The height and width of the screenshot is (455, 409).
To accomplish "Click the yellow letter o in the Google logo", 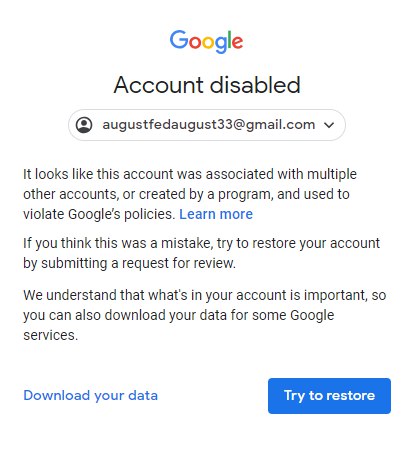I will 207,43.
